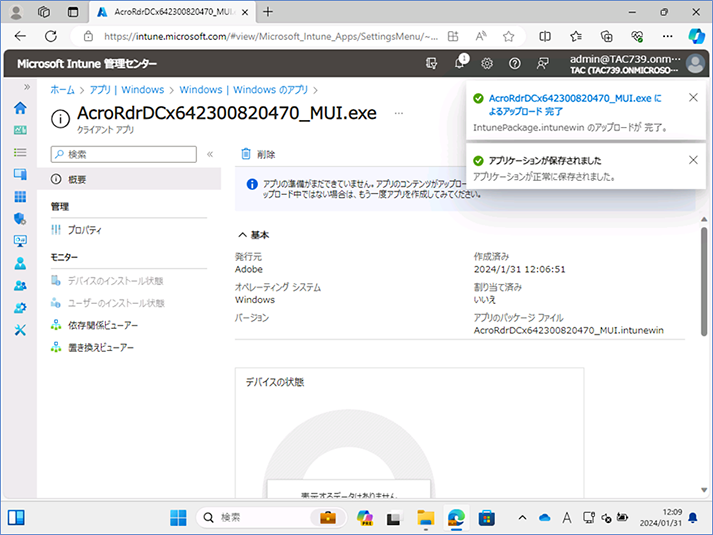The width and height of the screenshot is (713, 535).
Task: Click the page vertical scrollbar thumb
Action: tap(704, 282)
